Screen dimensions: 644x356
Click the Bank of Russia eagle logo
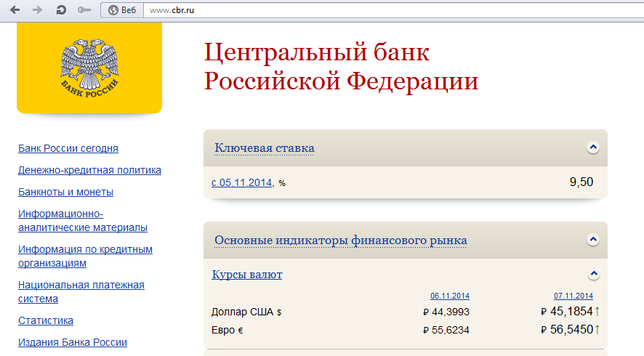point(89,67)
